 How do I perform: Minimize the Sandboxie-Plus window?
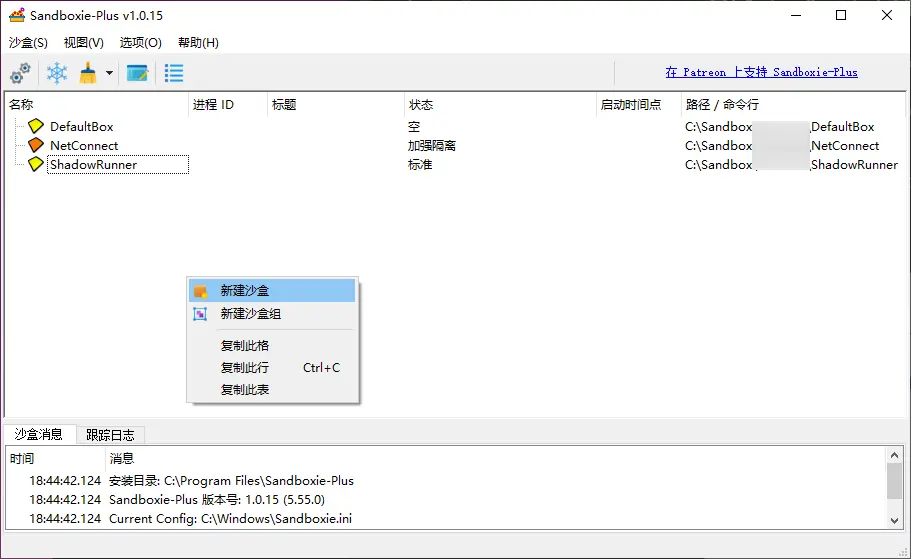796,15
